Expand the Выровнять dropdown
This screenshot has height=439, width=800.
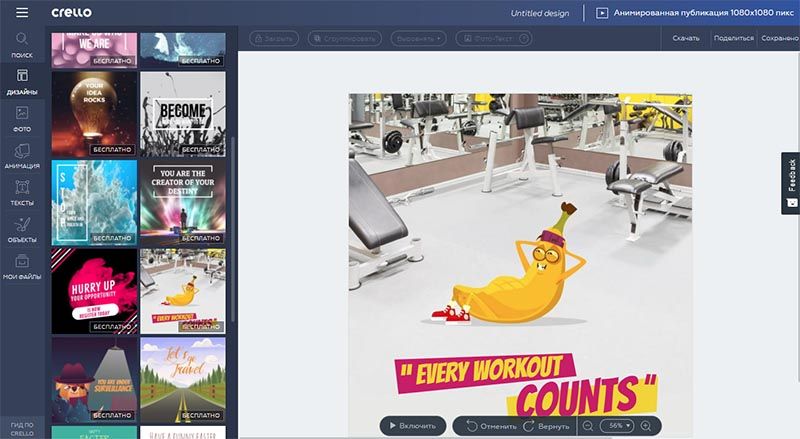pyautogui.click(x=418, y=38)
